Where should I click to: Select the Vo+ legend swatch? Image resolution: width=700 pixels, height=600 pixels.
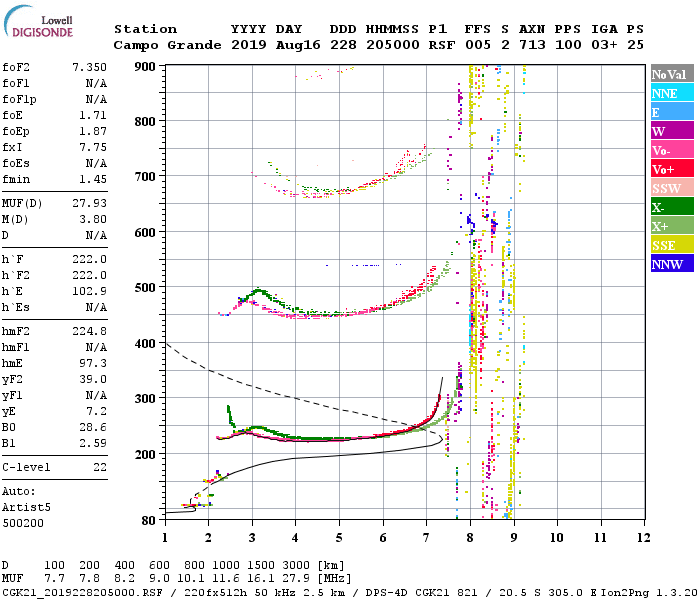pyautogui.click(x=672, y=169)
